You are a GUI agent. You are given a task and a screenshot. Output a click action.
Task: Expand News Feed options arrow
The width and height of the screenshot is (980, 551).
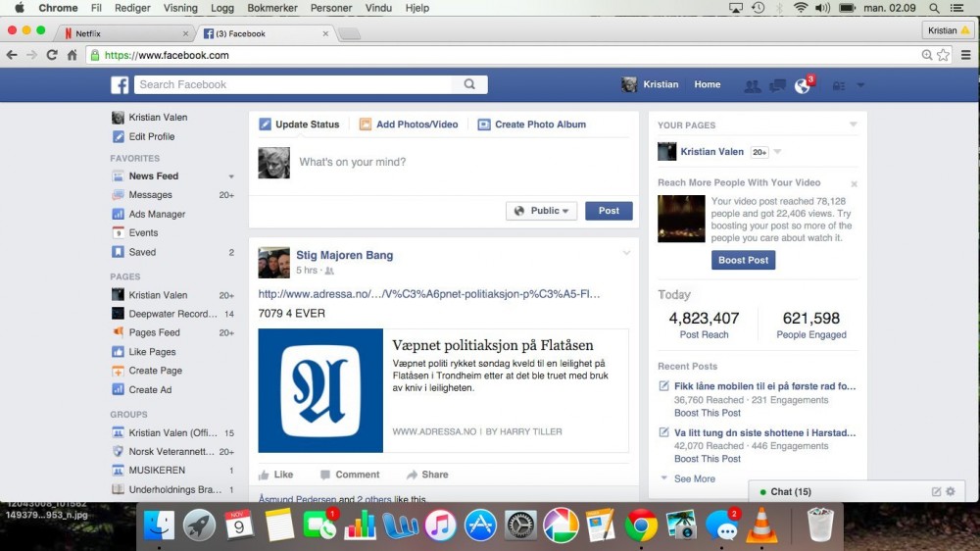[x=231, y=176]
